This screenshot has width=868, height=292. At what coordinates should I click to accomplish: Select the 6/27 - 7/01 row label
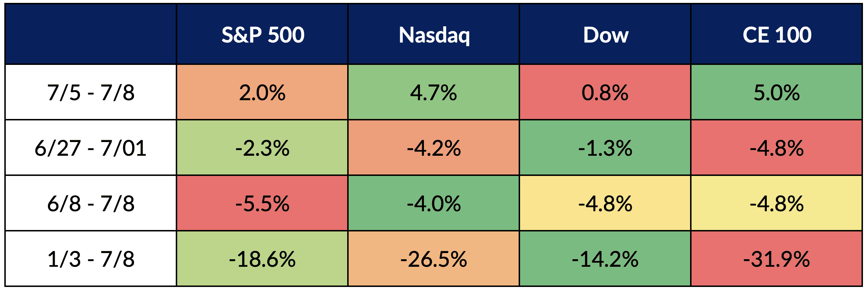click(91, 148)
